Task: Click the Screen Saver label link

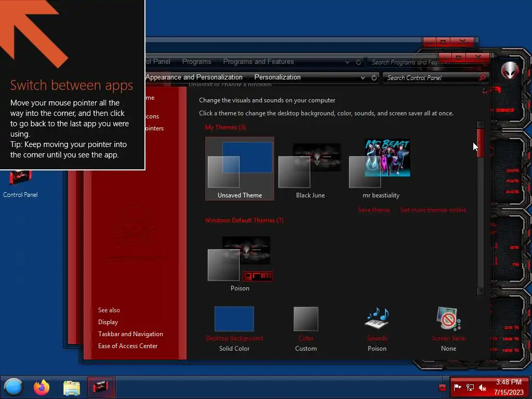Action: point(448,338)
